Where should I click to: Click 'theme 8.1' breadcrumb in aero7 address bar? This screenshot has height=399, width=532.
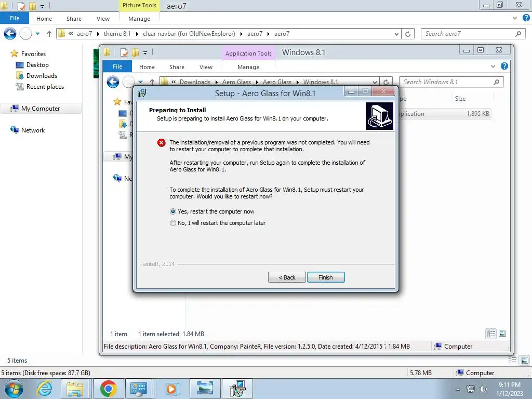pyautogui.click(x=117, y=34)
